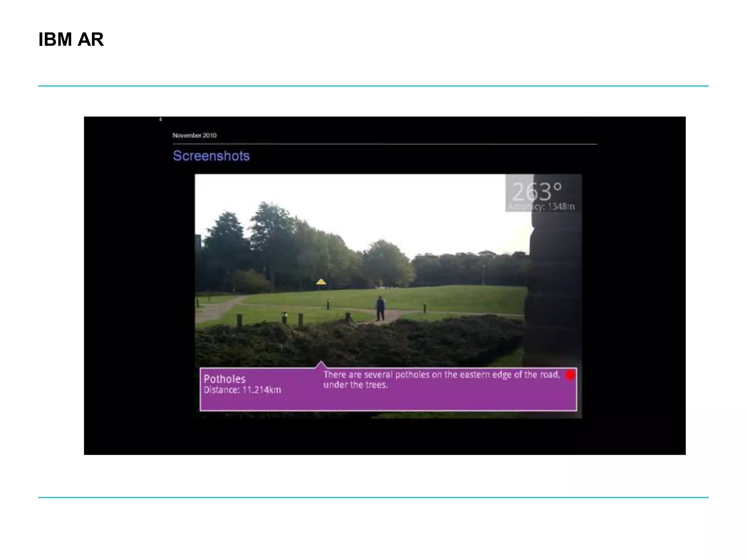Screen dimensions: 747x560
Task: Click the bollard nearest the hedge
Action: [239, 322]
